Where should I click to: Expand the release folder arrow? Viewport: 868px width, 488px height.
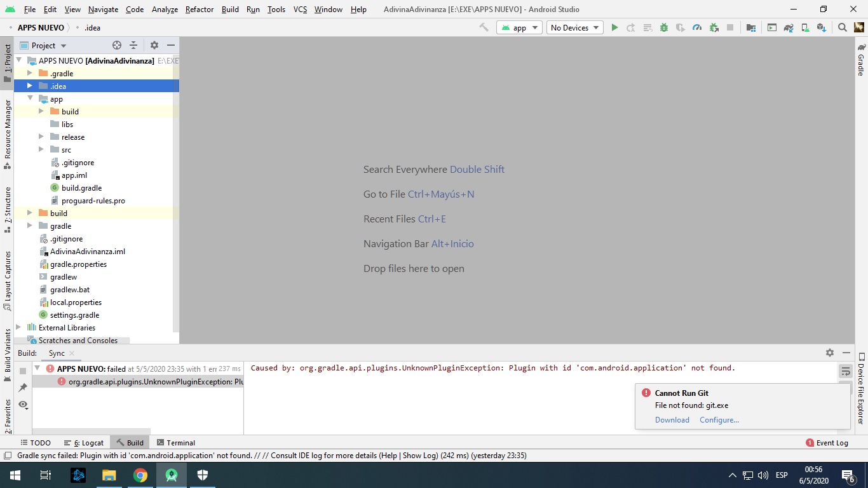click(41, 137)
